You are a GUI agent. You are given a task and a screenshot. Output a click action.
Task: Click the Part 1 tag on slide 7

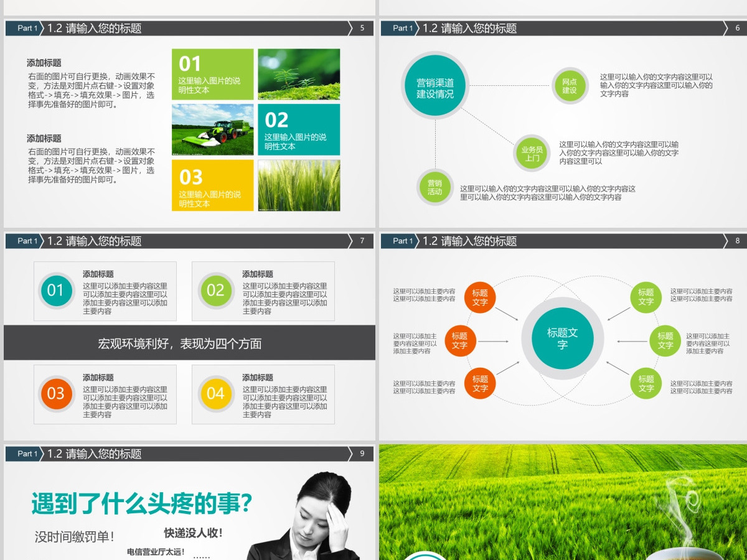pyautogui.click(x=25, y=241)
